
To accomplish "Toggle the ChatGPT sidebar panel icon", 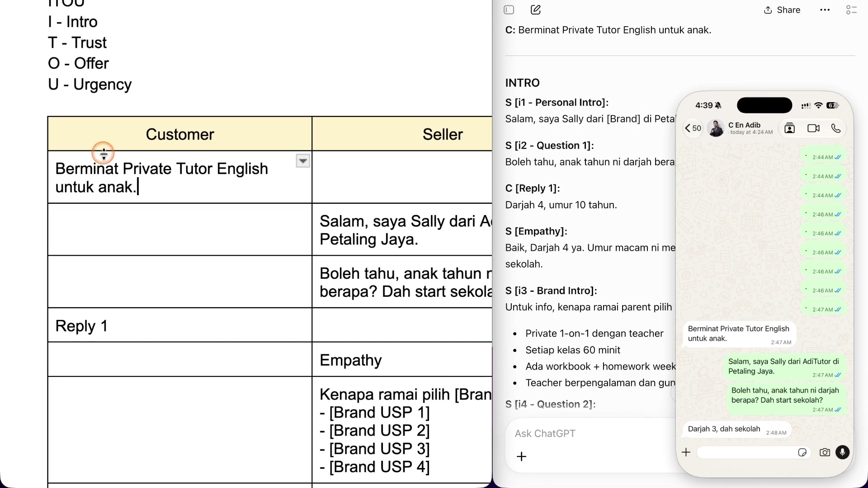I will [509, 10].
